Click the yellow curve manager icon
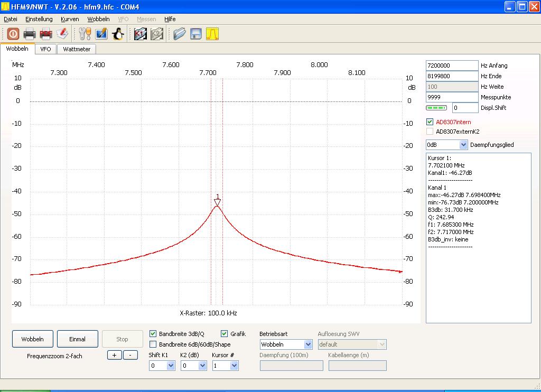541x392 pixels. [212, 34]
